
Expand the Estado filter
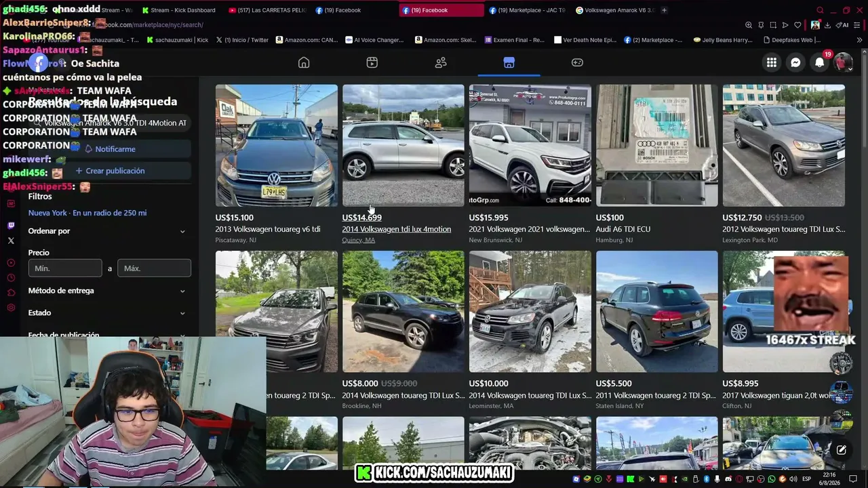107,313
